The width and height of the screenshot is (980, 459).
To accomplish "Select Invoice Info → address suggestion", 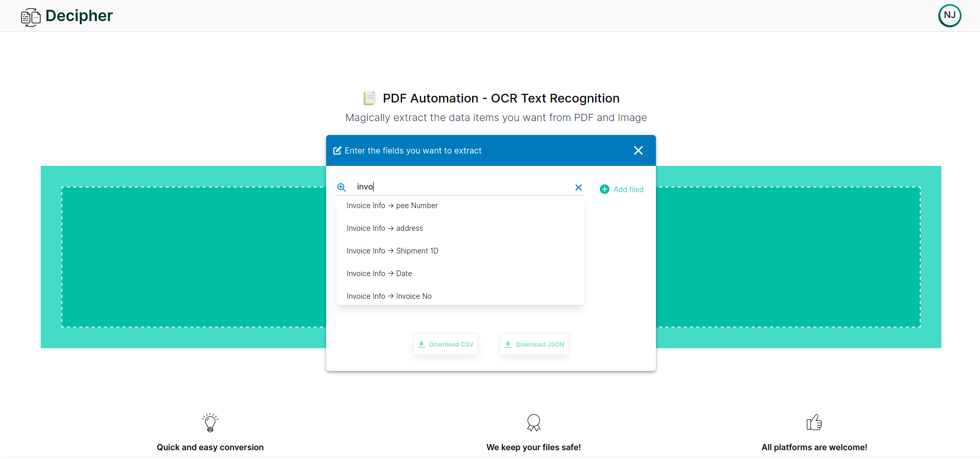I will coord(460,228).
